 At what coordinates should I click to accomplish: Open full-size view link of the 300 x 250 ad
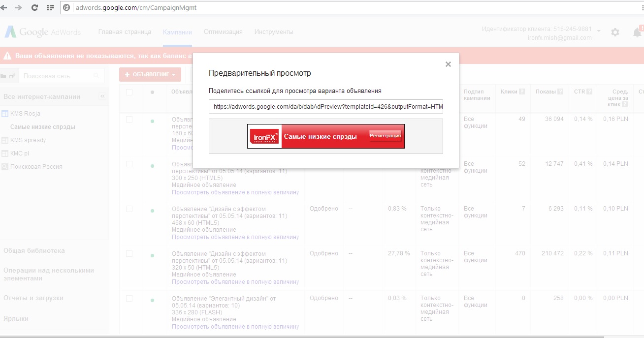(x=235, y=192)
